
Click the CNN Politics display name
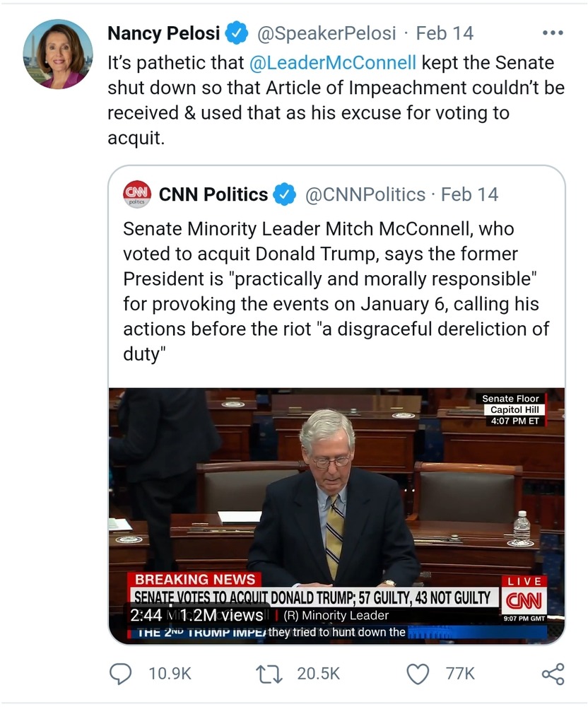(213, 194)
